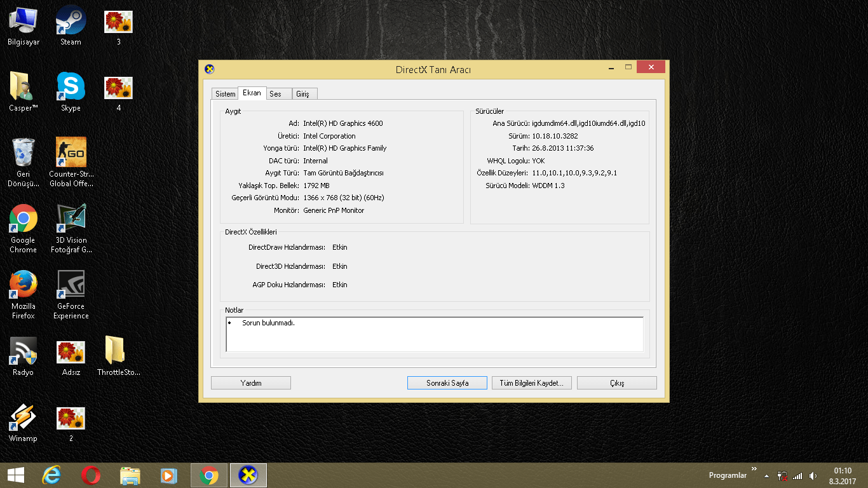
Task: Click the memory value 1792 MB
Action: [316, 186]
